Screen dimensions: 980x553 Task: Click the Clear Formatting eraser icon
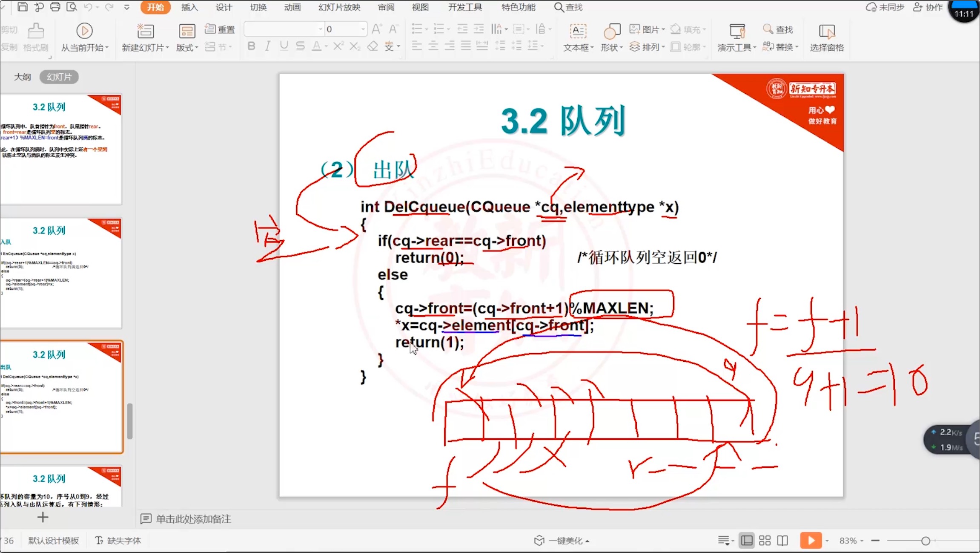pyautogui.click(x=373, y=46)
